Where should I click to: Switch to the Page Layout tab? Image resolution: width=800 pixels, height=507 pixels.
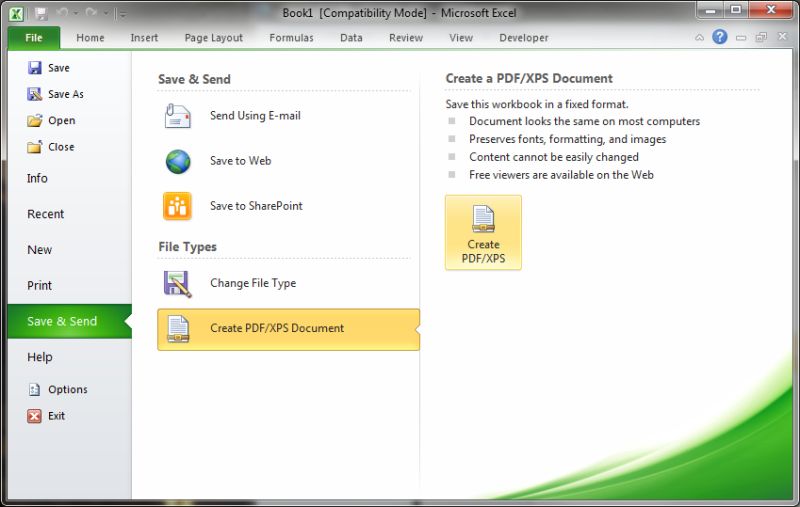[x=214, y=38]
